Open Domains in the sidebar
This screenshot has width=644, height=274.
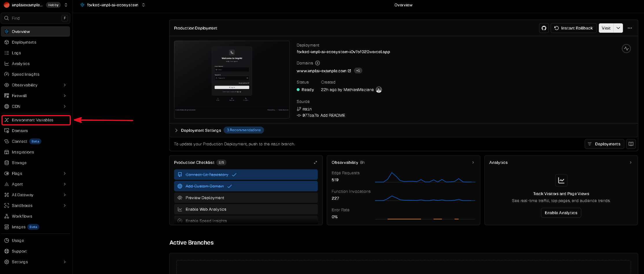pyautogui.click(x=36, y=131)
